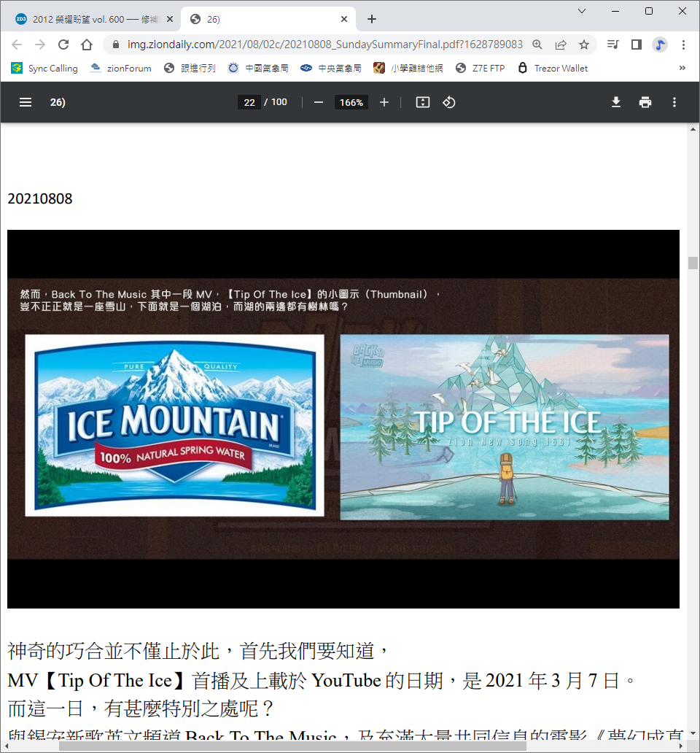The image size is (700, 753).
Task: Open the media control playlist icon
Action: tap(612, 45)
